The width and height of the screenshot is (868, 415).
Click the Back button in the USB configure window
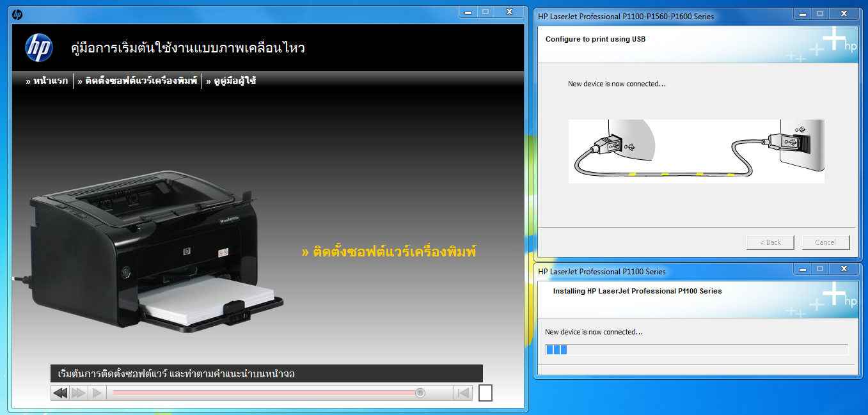click(770, 242)
